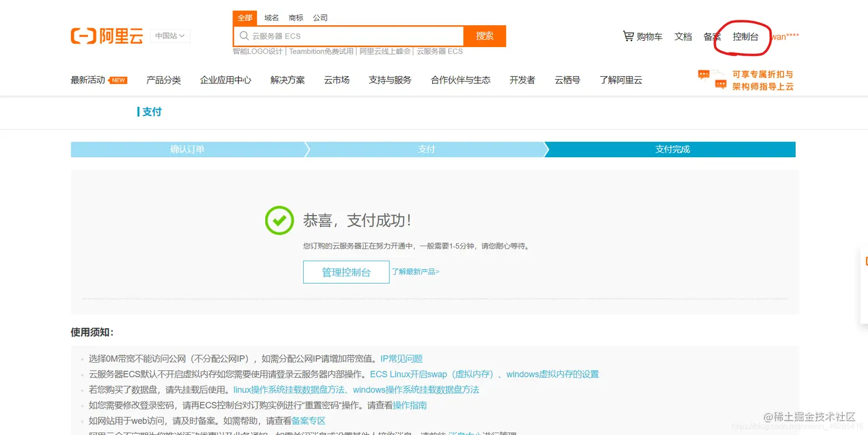This screenshot has width=868, height=435.
Task: Expand the 产品分类 navigation menu
Action: [x=164, y=80]
